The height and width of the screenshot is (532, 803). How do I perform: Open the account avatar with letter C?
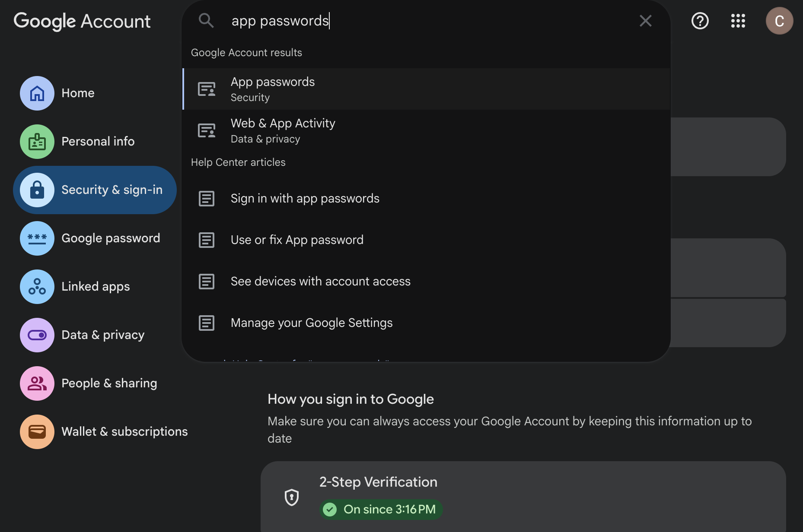(779, 21)
